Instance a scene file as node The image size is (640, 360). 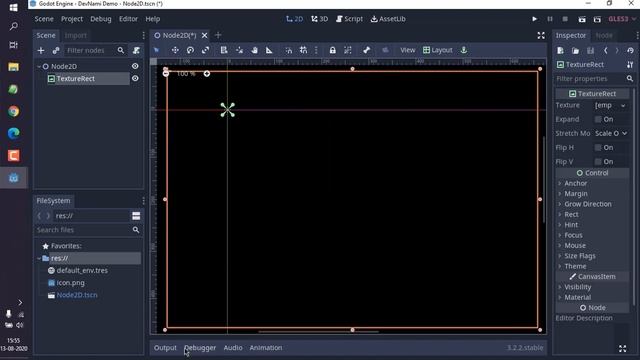[x=56, y=50]
